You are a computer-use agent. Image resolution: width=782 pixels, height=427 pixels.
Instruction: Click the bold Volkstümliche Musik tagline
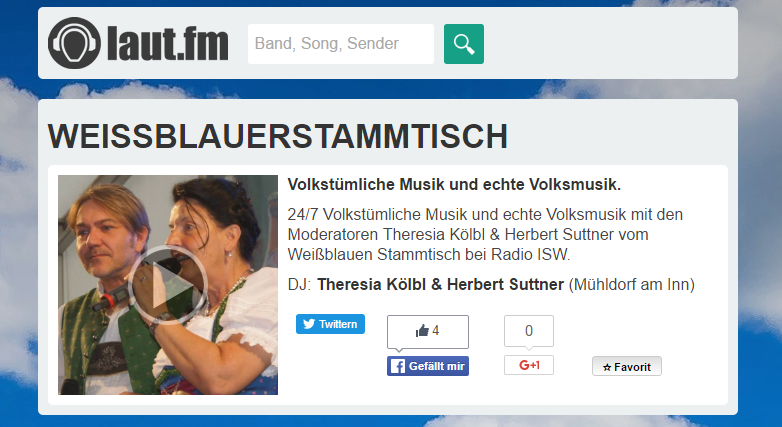click(454, 185)
